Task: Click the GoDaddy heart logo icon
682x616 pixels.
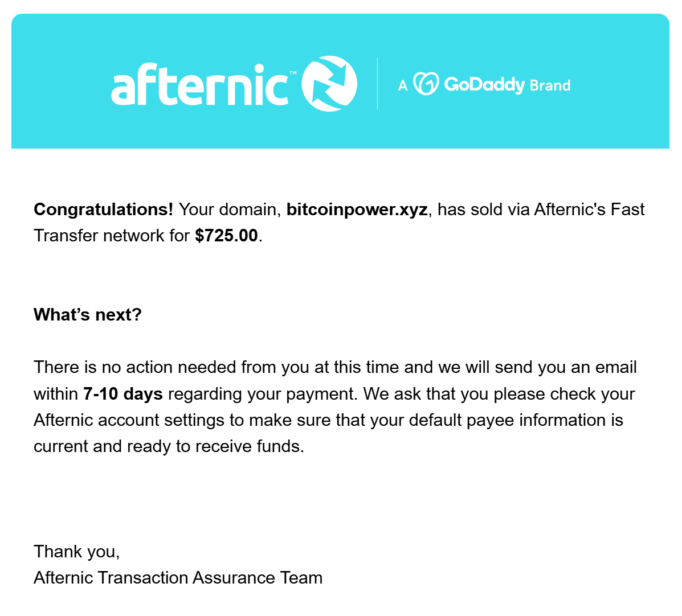Action: tap(426, 84)
